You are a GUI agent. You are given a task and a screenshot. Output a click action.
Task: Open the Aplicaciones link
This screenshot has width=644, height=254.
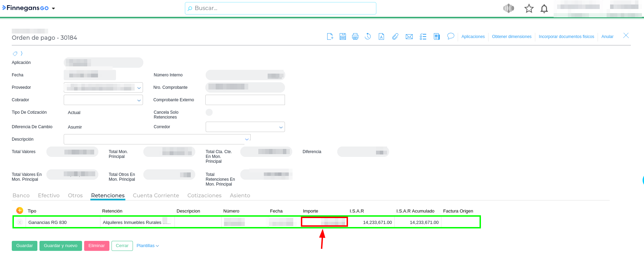point(473,37)
